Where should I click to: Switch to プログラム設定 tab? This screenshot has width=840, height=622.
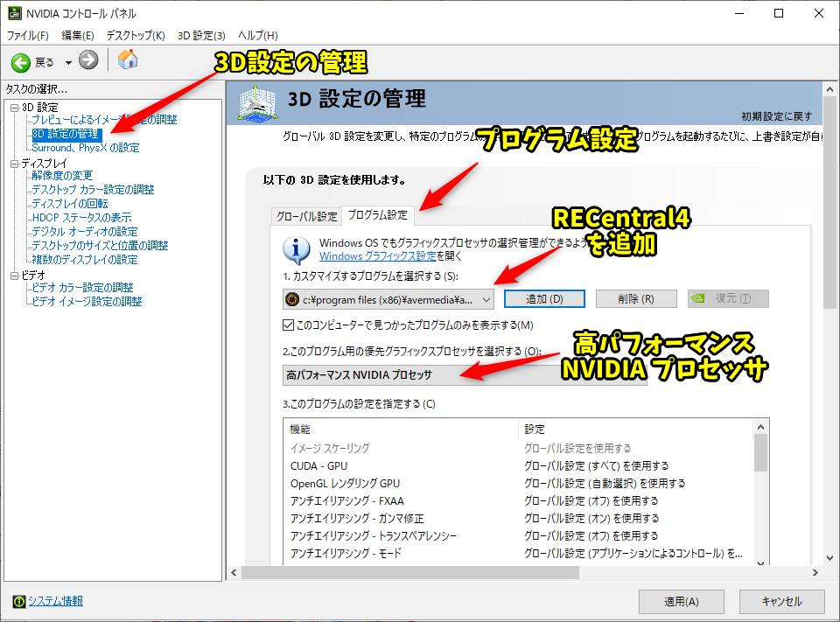click(378, 215)
